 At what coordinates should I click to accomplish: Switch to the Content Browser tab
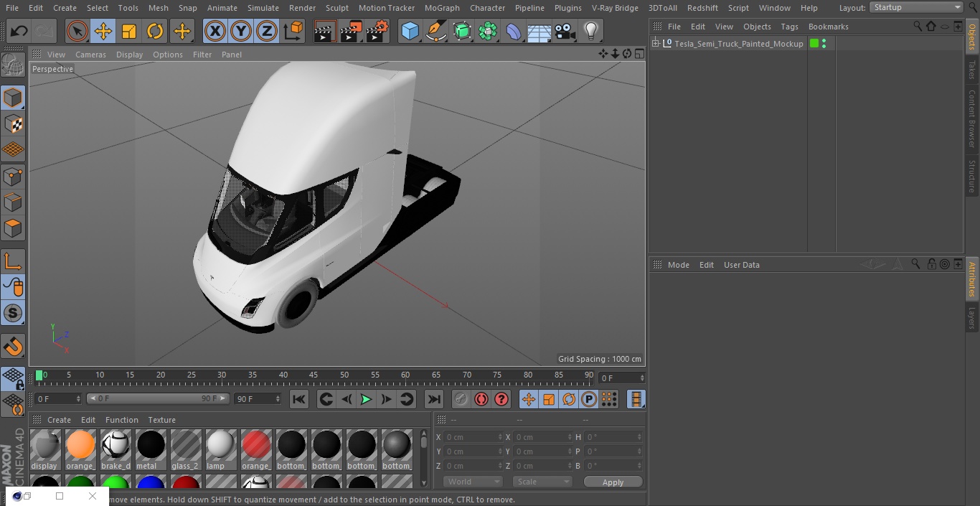pyautogui.click(x=972, y=118)
